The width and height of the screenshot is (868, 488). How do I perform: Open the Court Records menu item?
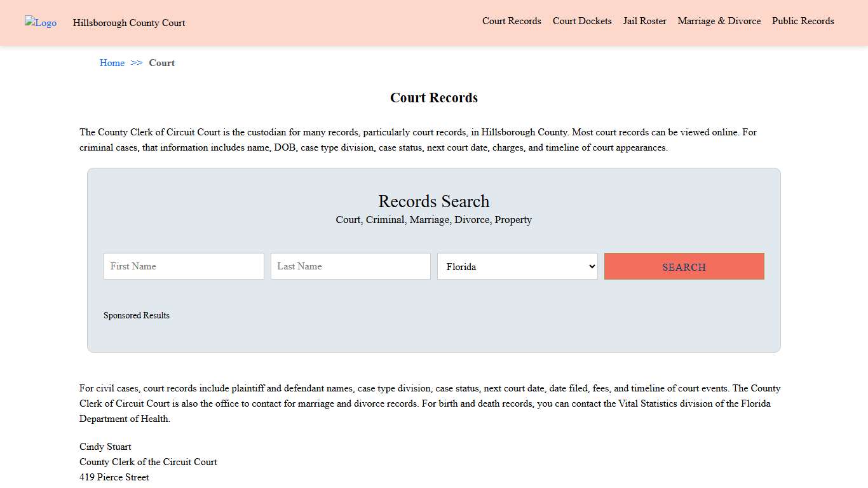[x=512, y=21]
